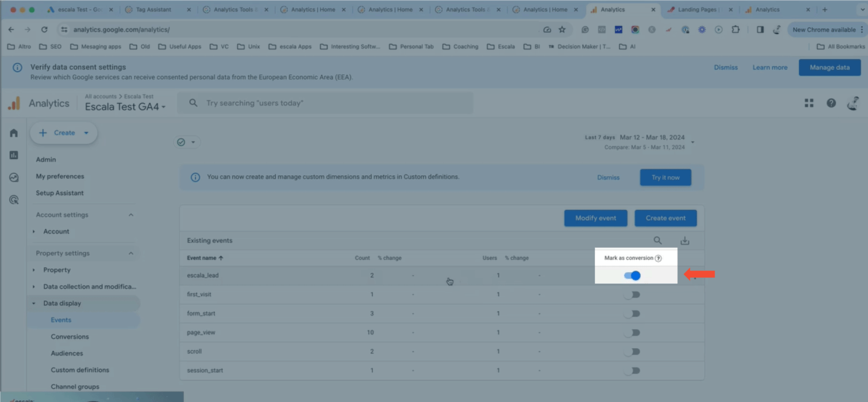Image resolution: width=868 pixels, height=402 pixels.
Task: Open the Learn more link
Action: click(x=770, y=67)
